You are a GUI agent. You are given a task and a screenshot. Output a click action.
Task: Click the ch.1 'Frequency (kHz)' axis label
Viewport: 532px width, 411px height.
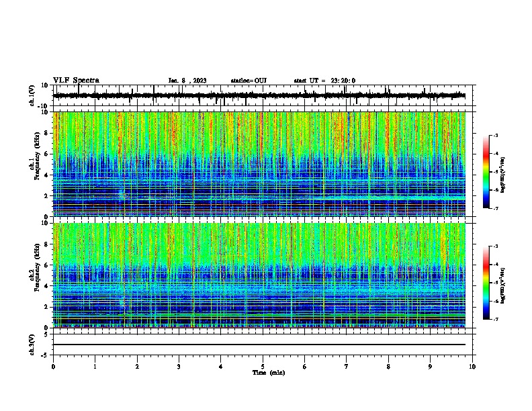36,156
